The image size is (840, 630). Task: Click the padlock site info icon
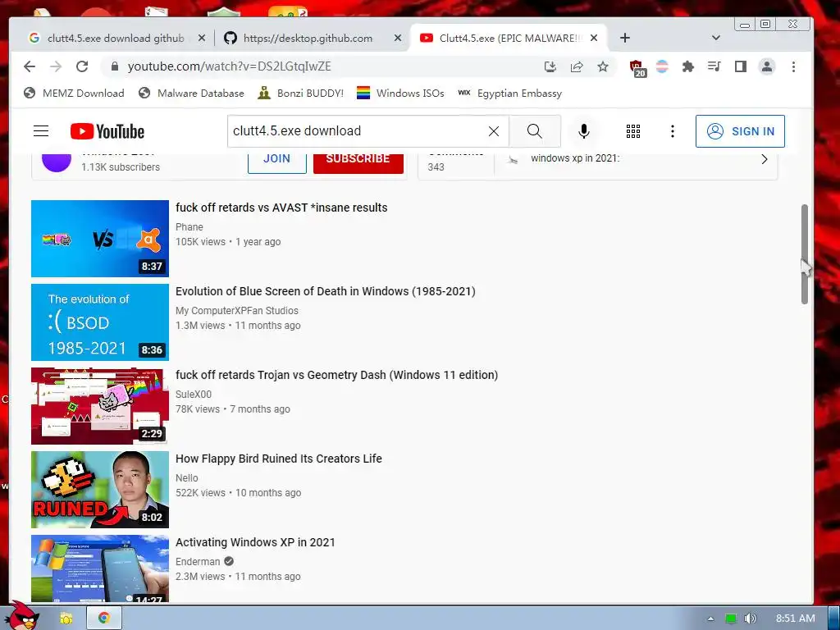[x=114, y=66]
